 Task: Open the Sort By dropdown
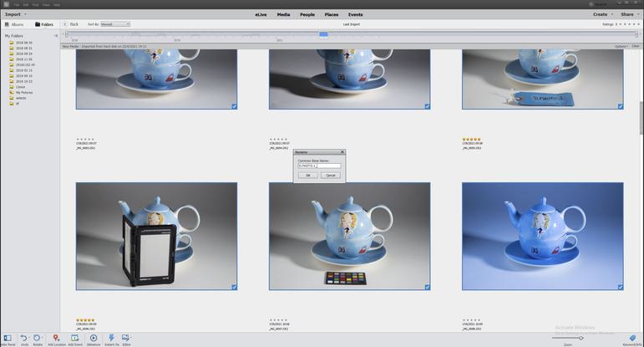tap(114, 24)
